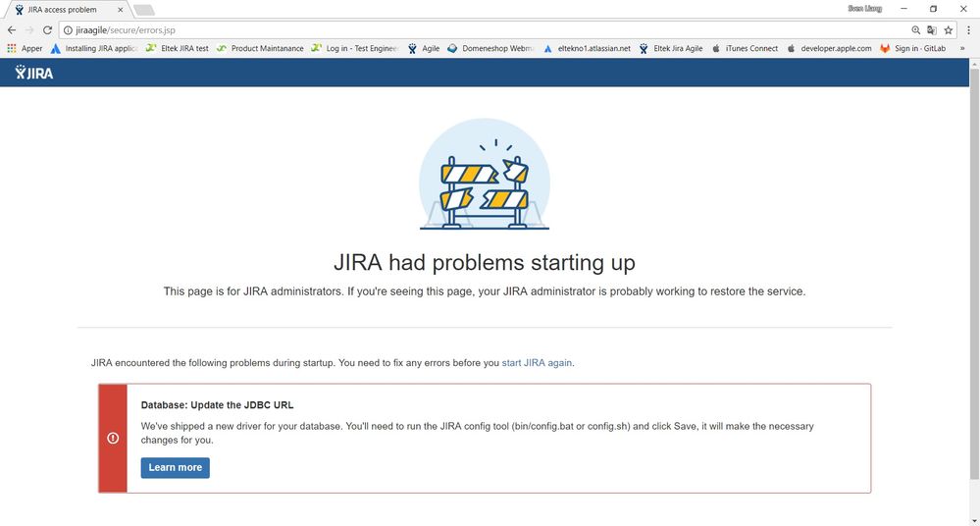Click the Learn more button
Screen dimensions: 980x526
click(175, 468)
